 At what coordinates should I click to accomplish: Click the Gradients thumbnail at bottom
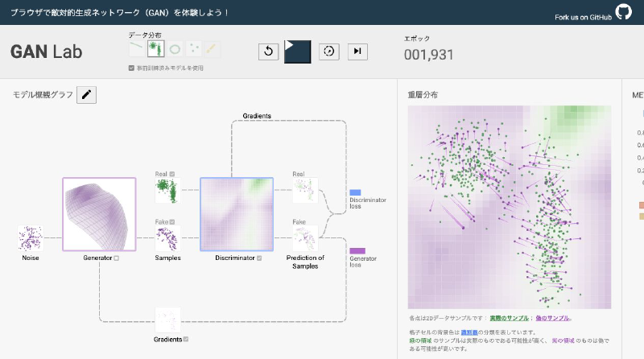pyautogui.click(x=167, y=320)
